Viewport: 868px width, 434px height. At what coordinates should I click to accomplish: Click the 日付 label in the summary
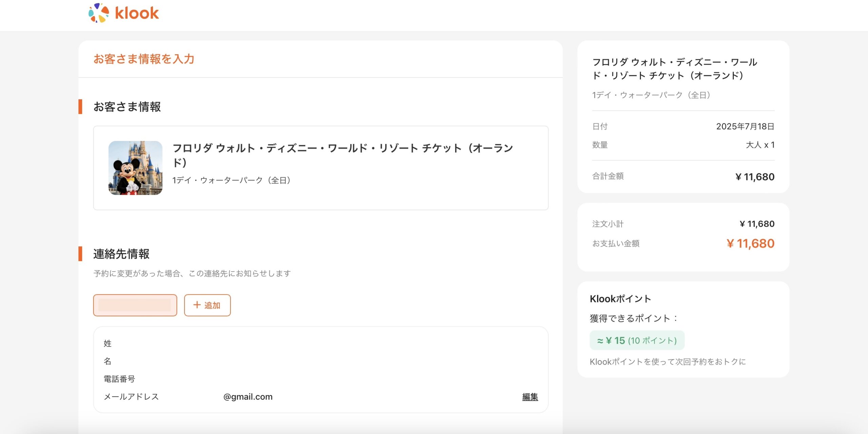pyautogui.click(x=600, y=126)
